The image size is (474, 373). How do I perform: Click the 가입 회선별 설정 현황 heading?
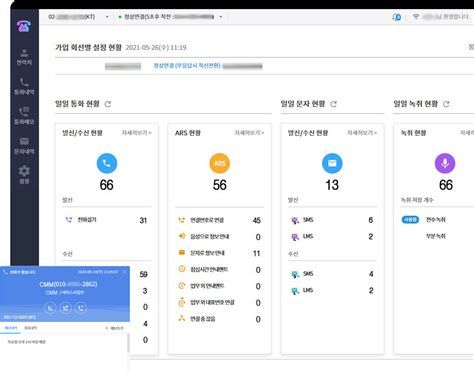click(88, 47)
